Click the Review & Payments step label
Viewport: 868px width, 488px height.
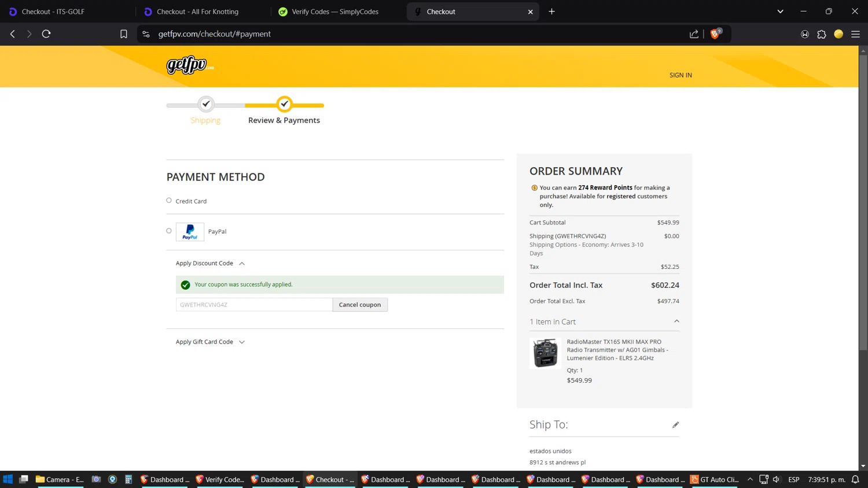[x=284, y=120]
